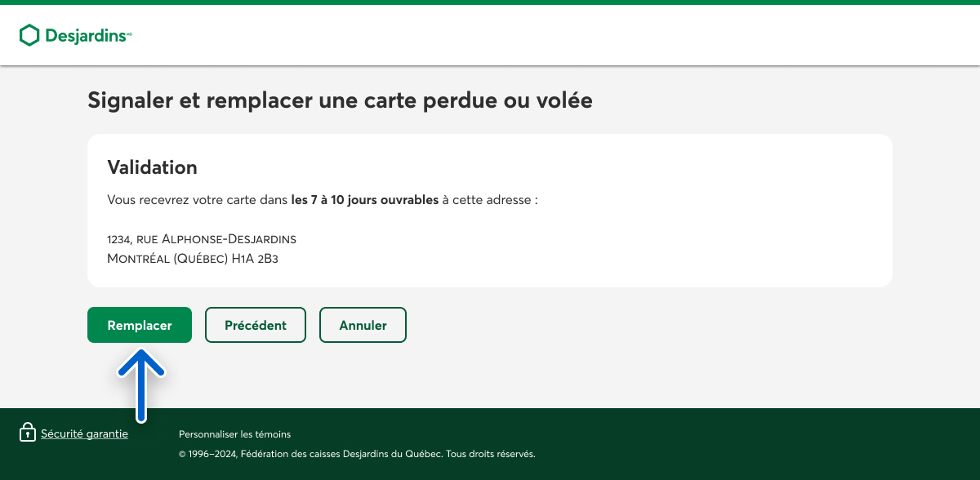
Task: Click the bold 7 à 10 jours ouvrables text
Action: pos(364,199)
